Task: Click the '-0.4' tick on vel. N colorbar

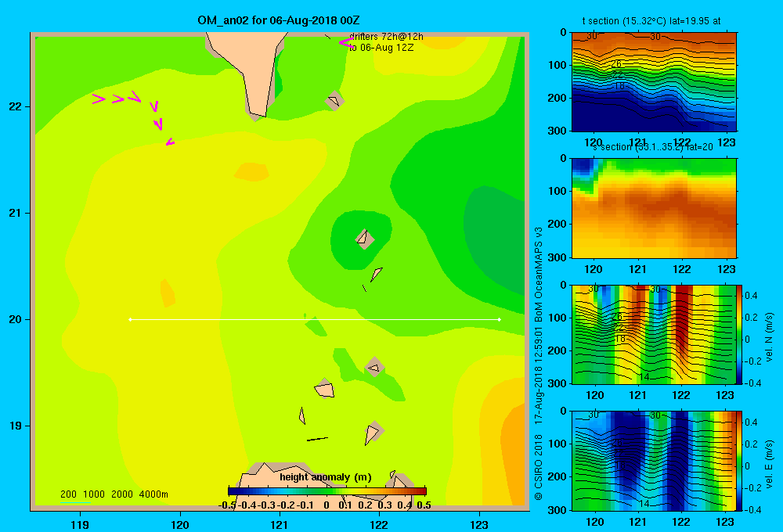Action: 752,383
